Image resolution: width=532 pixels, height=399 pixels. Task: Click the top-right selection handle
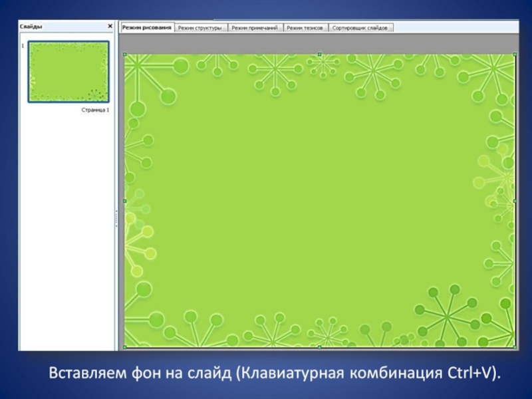515,55
